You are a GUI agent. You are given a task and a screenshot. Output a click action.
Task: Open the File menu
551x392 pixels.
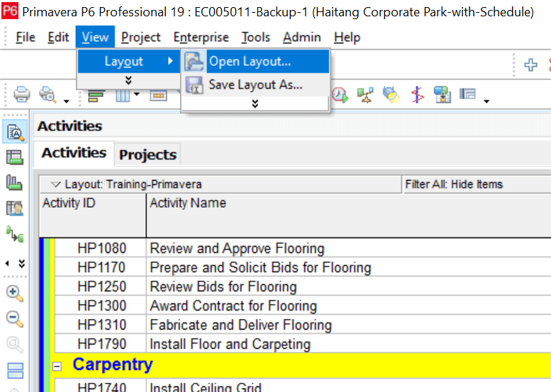click(26, 38)
